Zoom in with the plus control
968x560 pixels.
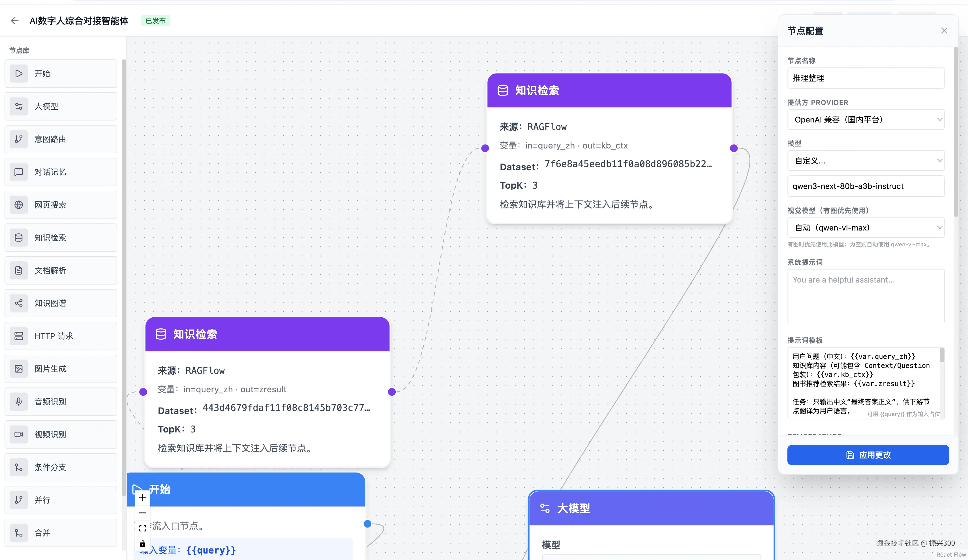coord(143,498)
